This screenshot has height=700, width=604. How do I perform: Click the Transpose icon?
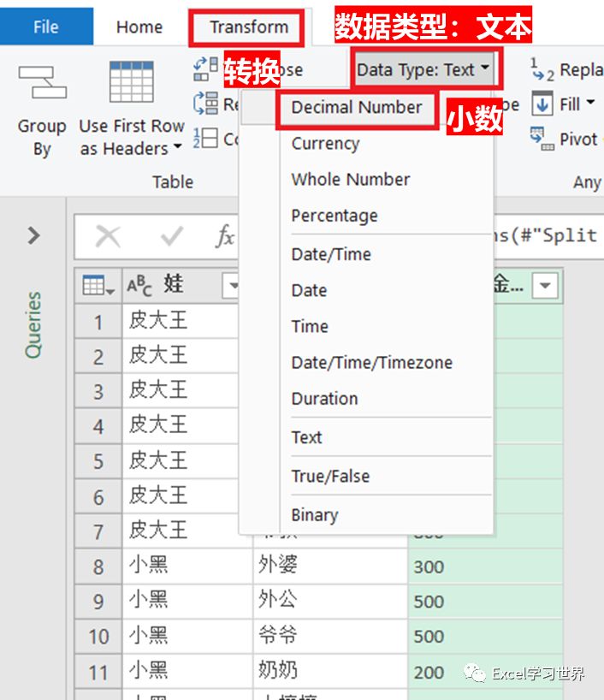[205, 69]
